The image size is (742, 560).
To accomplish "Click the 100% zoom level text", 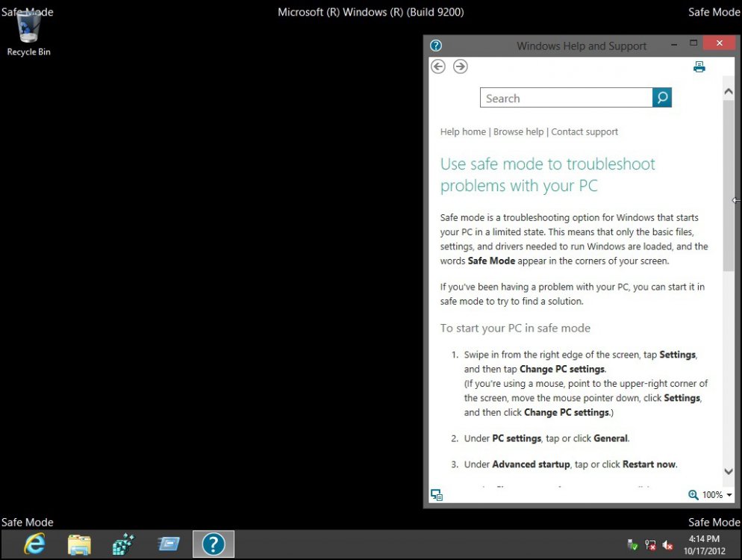I will 712,495.
